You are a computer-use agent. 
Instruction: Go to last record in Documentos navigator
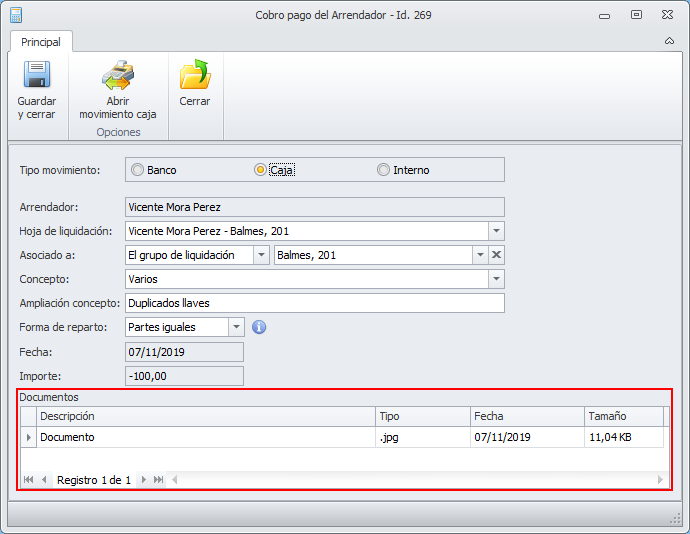158,479
